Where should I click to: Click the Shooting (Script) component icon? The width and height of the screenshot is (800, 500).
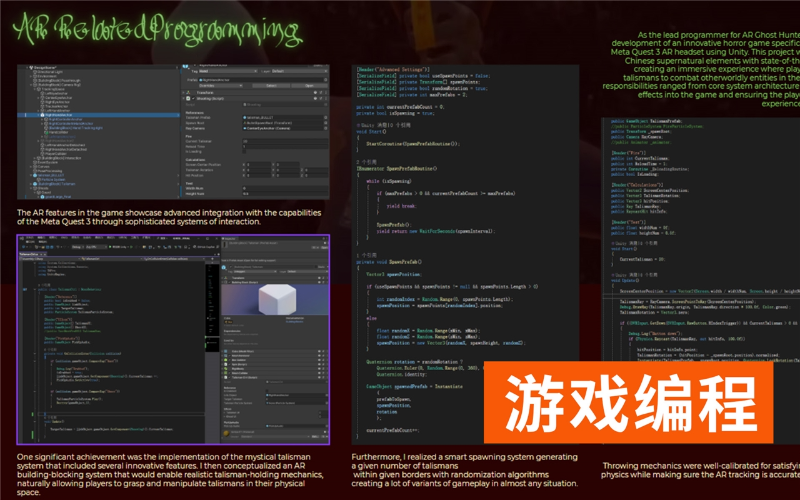click(x=188, y=98)
